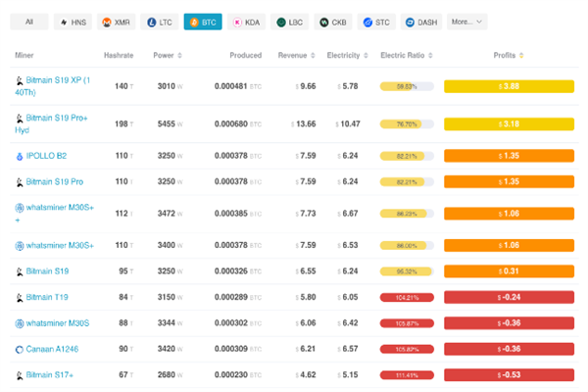The image size is (588, 392).
Task: Click power value 2680 W
Action: [x=170, y=375]
